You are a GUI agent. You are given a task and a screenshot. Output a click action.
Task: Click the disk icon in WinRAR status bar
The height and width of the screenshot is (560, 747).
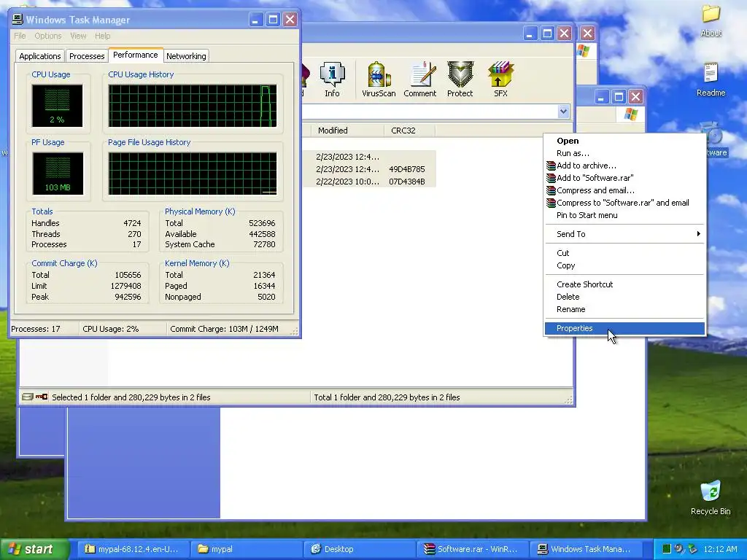pyautogui.click(x=28, y=397)
